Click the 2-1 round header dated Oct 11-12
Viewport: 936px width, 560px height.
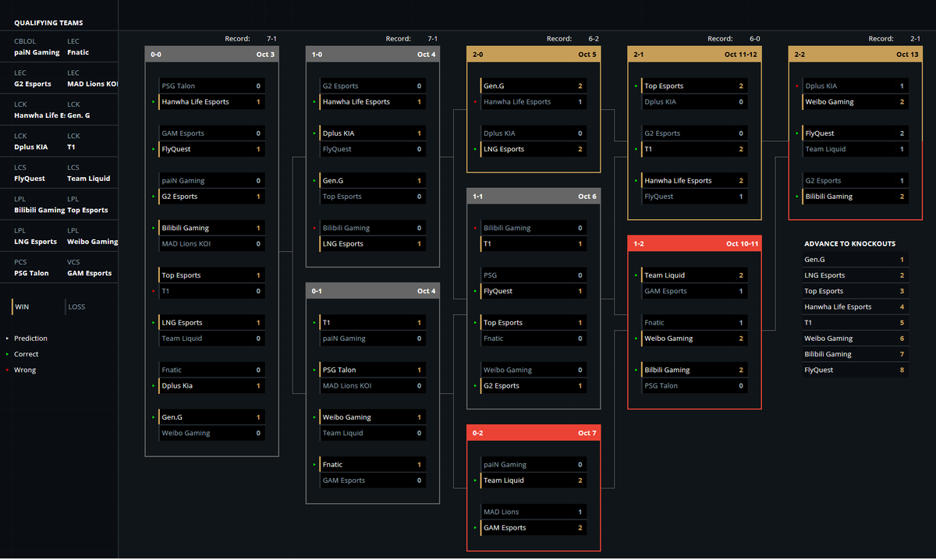[x=694, y=55]
